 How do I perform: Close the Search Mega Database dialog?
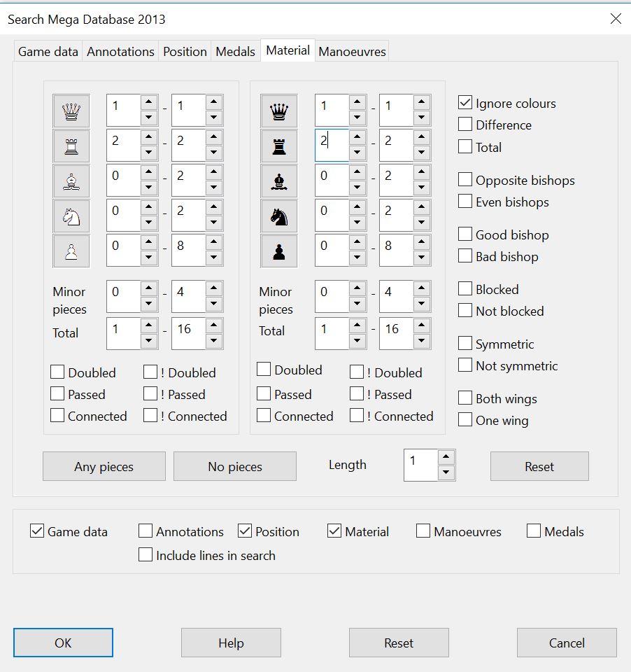(x=616, y=18)
